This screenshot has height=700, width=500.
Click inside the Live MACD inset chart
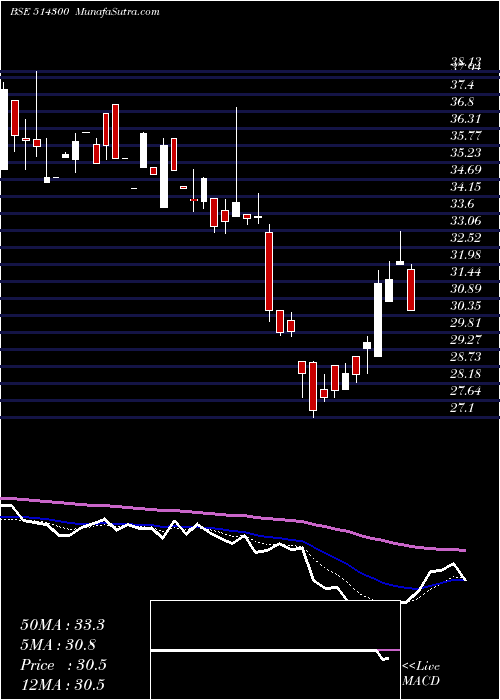(x=275, y=650)
